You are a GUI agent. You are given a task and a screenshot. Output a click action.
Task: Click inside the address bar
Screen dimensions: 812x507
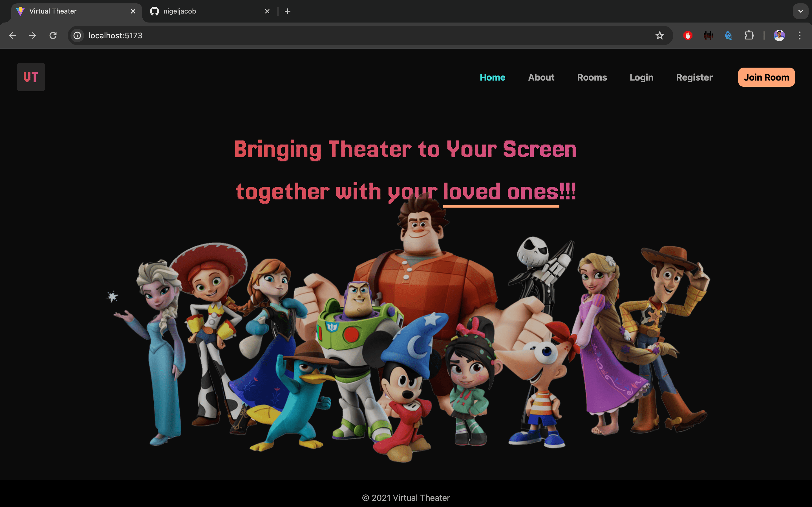[235, 35]
